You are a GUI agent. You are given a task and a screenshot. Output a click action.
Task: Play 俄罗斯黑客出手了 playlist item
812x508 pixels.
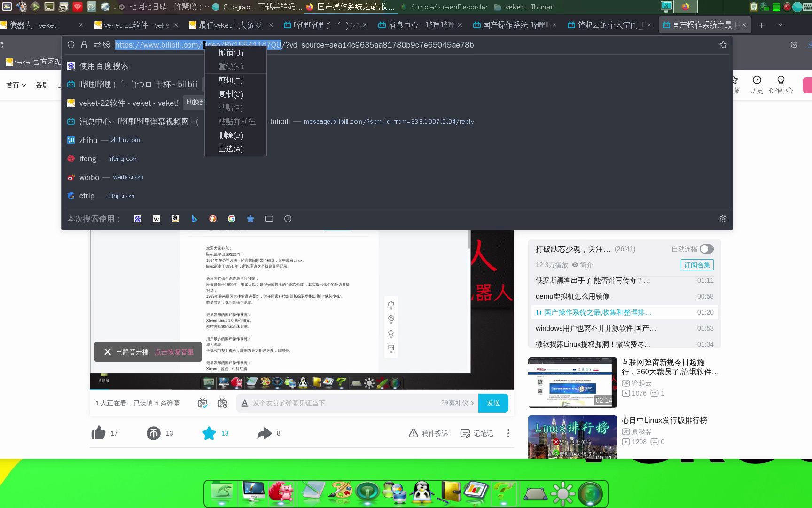(x=625, y=280)
